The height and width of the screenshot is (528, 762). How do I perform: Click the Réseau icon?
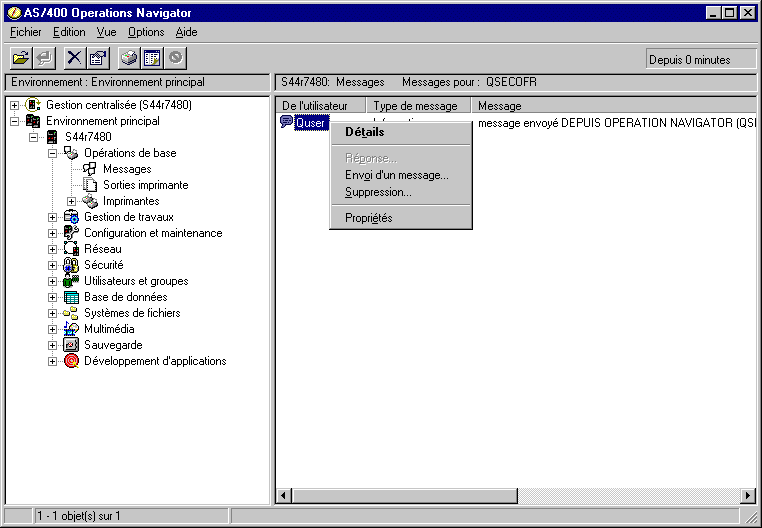coord(71,249)
